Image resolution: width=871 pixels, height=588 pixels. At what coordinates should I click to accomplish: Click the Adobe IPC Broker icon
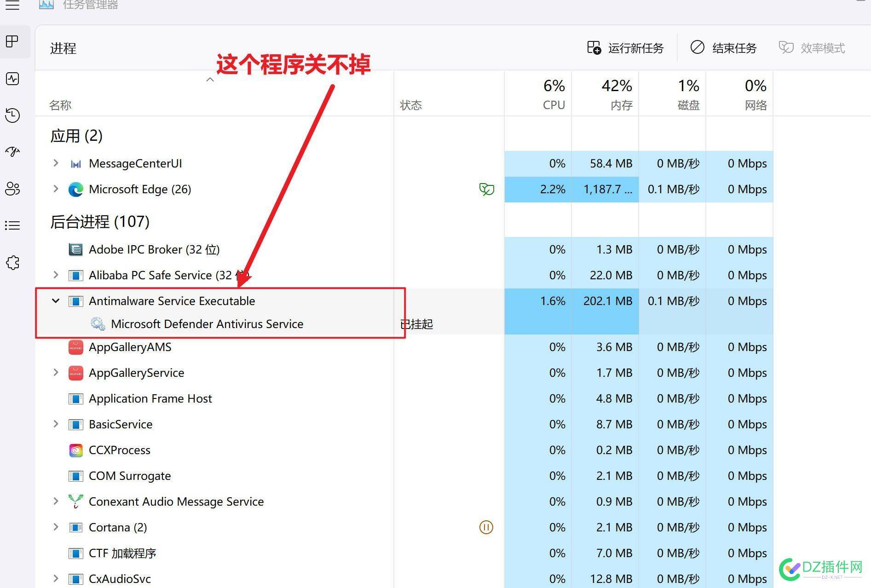coord(76,249)
